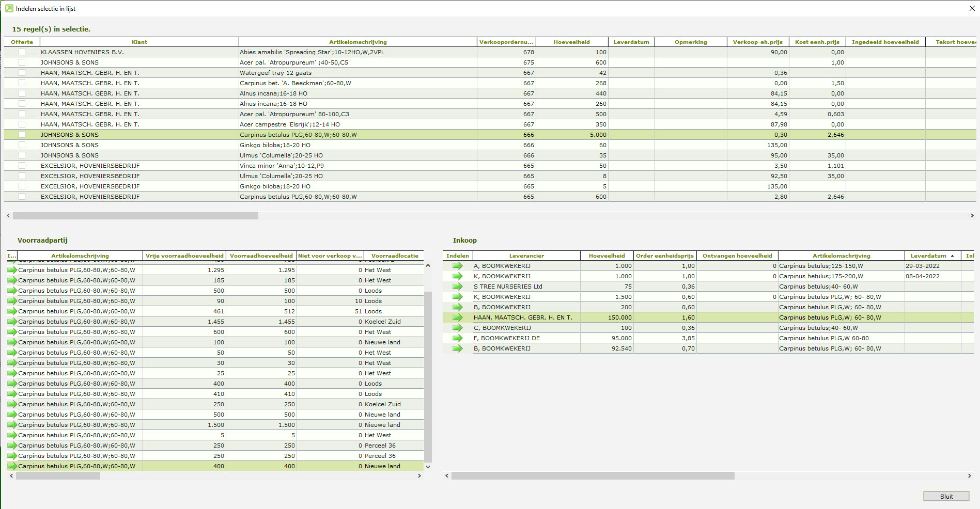Click green arrow for highlighted Nieuwe land 400 stock row
The image size is (980, 509).
pos(12,466)
